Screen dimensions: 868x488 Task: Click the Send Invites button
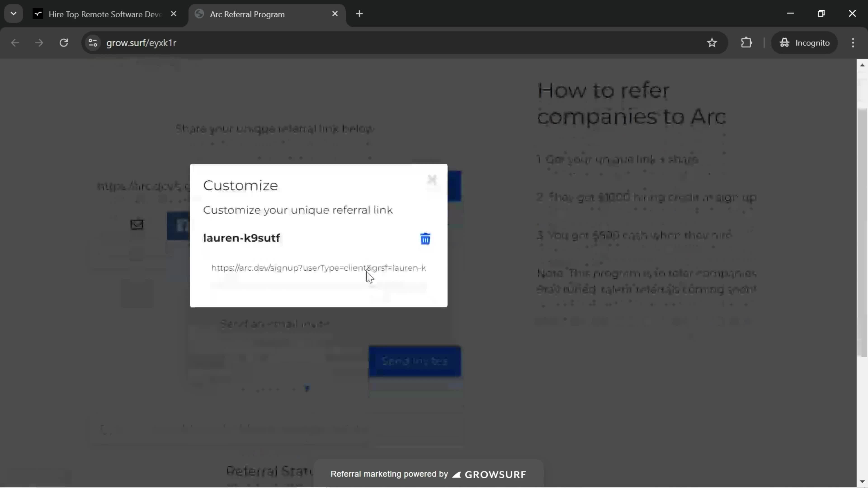pos(415,361)
